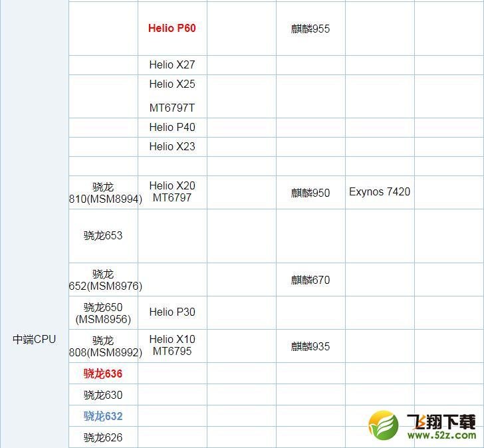Select the 骁龙653 cell
The image size is (484, 448).
click(103, 236)
